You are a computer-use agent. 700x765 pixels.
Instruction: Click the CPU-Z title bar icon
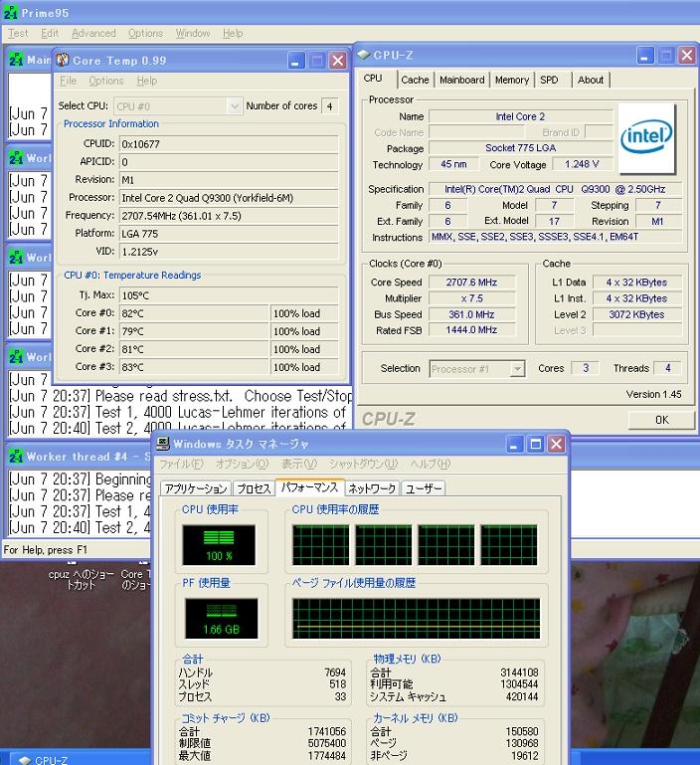pyautogui.click(x=364, y=55)
